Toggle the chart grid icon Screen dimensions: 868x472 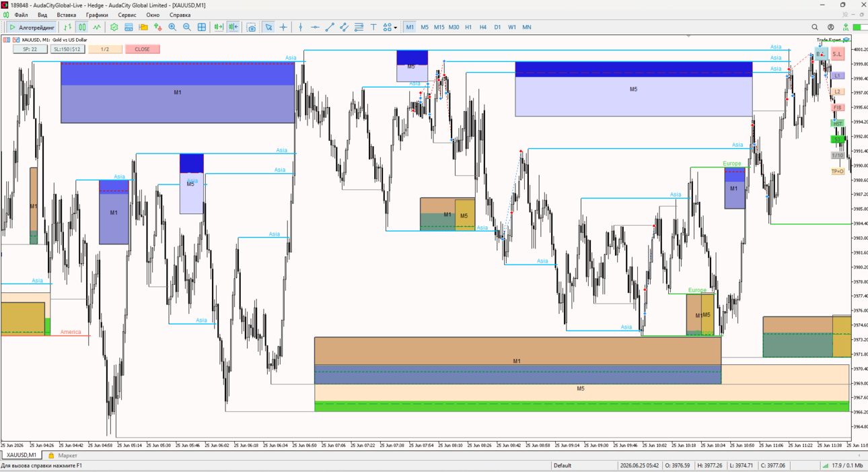coord(202,27)
